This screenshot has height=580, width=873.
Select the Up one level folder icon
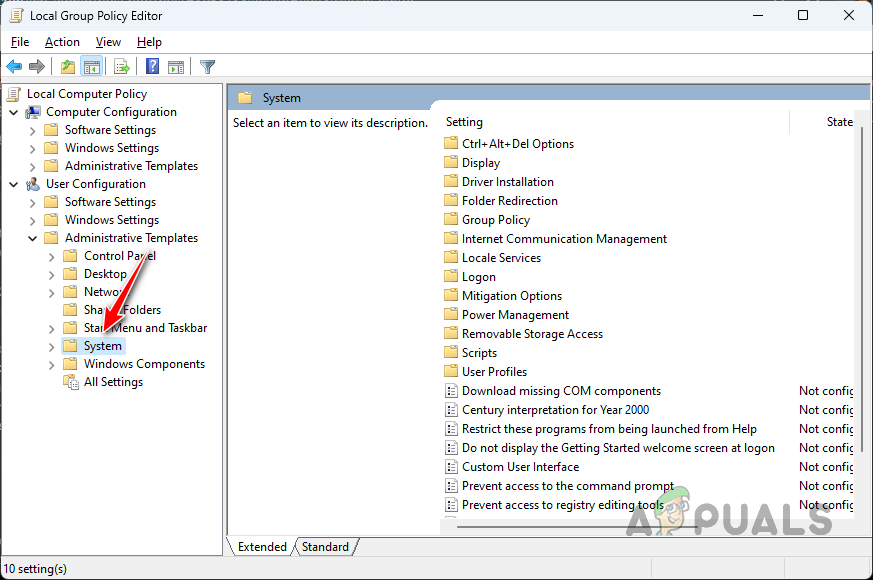pos(66,66)
